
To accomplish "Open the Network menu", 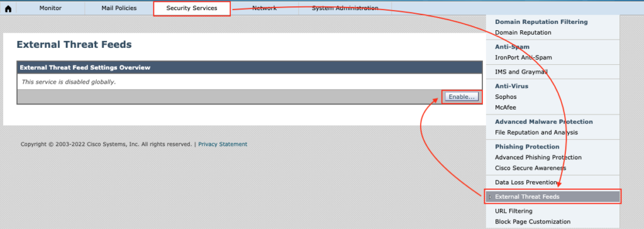I will pyautogui.click(x=264, y=8).
